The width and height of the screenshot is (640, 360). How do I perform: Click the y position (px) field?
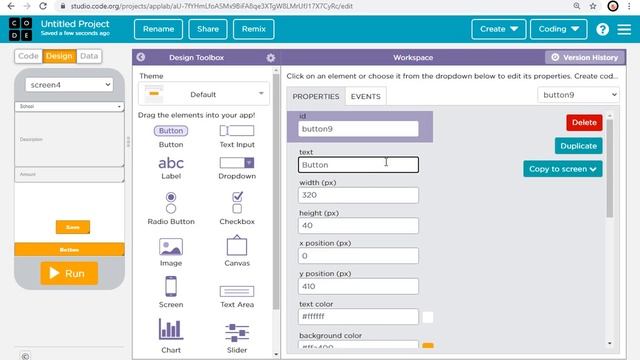358,287
